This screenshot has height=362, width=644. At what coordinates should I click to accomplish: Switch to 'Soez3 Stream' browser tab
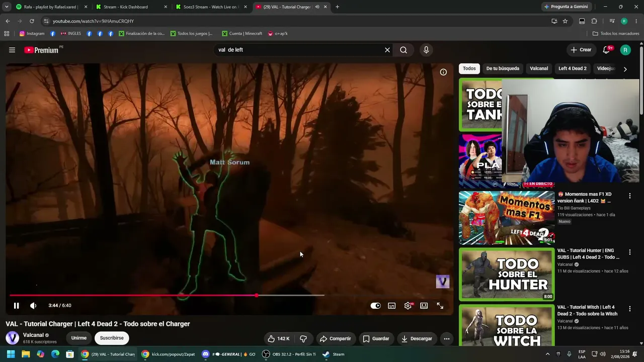click(x=211, y=7)
